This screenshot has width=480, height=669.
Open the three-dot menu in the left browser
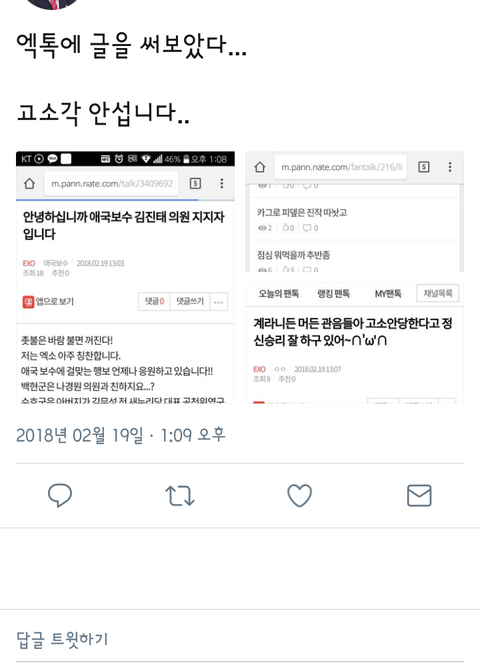(221, 183)
